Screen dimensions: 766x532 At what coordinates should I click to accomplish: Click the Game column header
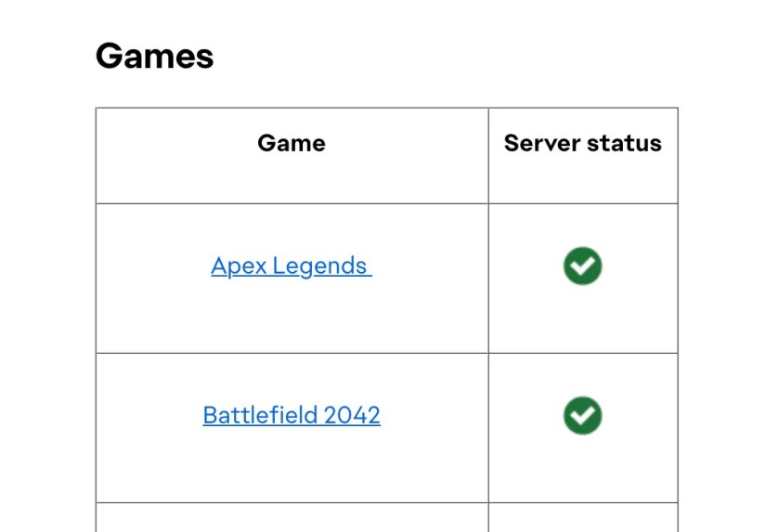292,143
